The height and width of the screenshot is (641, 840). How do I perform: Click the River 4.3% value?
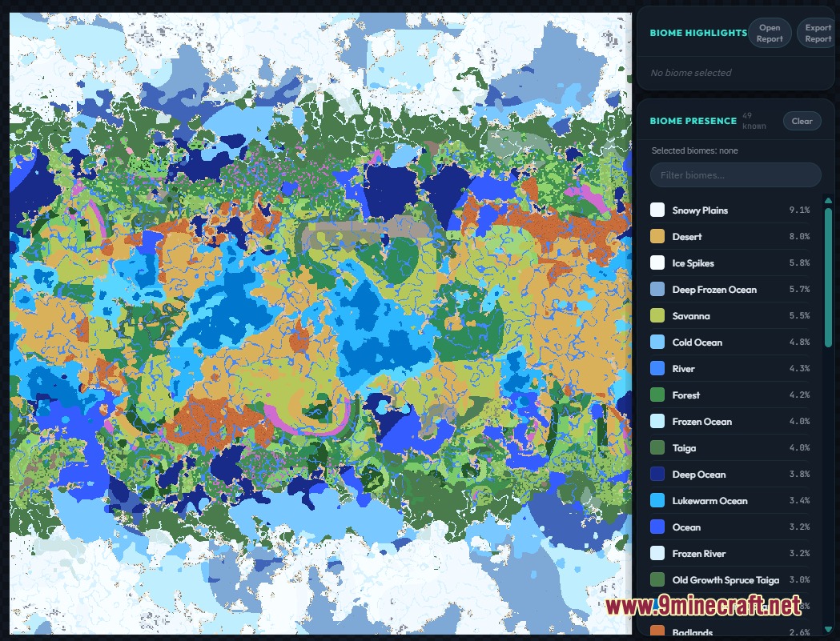pos(799,368)
